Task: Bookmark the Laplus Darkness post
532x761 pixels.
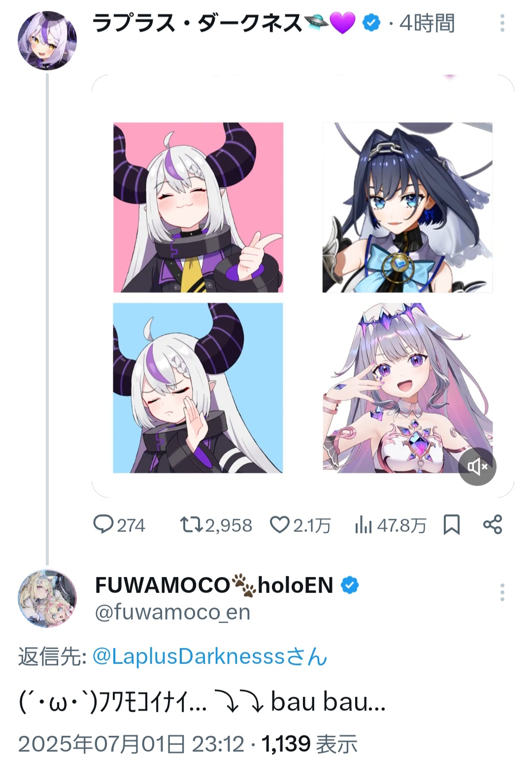Action: coord(452,524)
